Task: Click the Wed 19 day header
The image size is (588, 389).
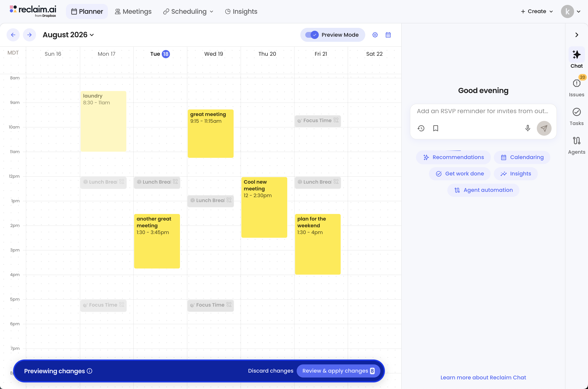Action: pos(214,54)
